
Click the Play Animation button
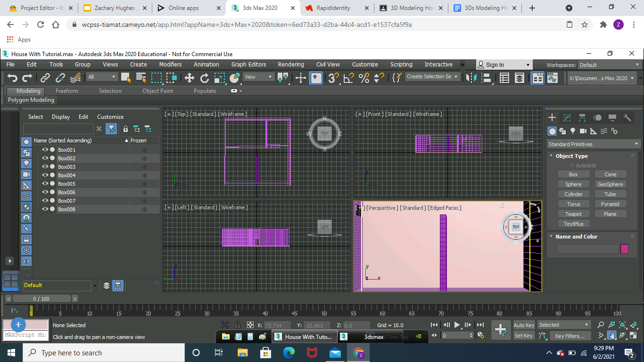457,325
